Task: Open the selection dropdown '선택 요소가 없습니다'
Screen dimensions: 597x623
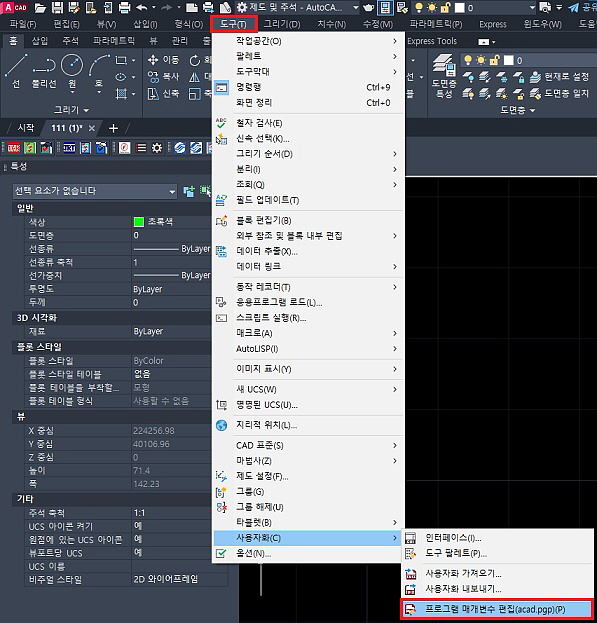Action: [x=95, y=191]
